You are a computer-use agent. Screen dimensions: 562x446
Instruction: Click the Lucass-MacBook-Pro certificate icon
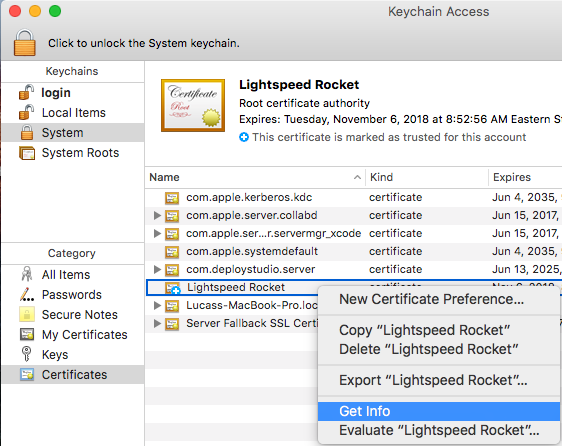tap(172, 305)
